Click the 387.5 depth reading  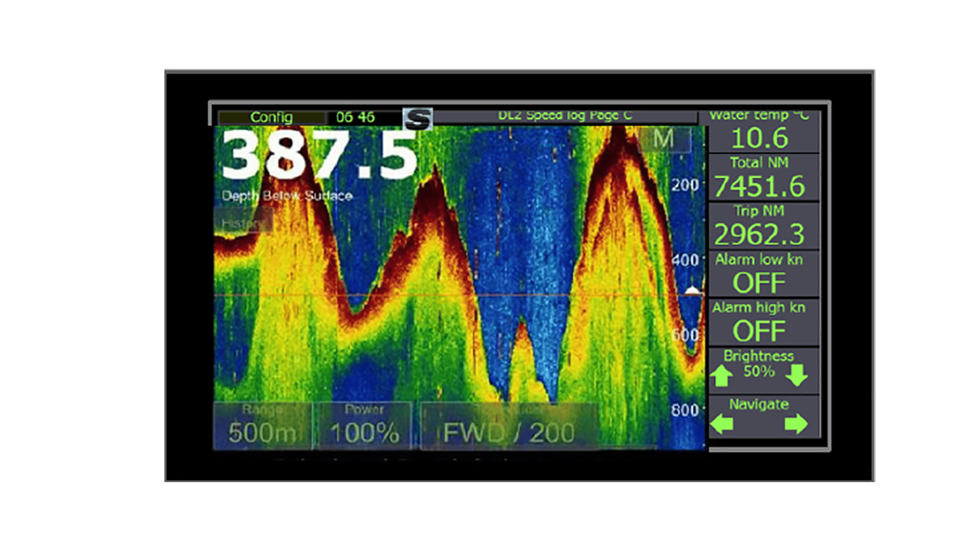[320, 156]
